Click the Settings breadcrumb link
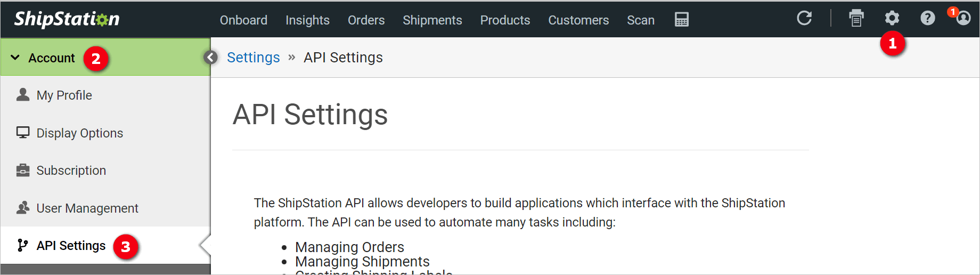The image size is (980, 275). pyautogui.click(x=253, y=58)
